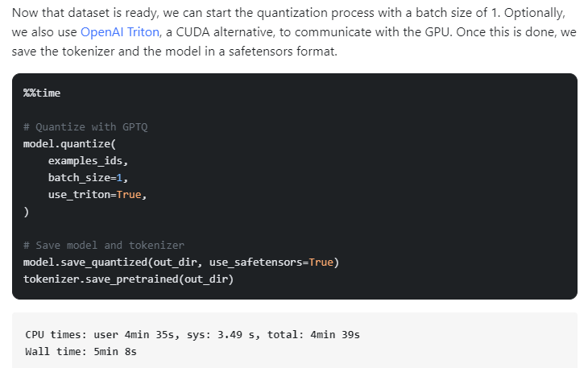The image size is (588, 368).
Task: Click the %%time magic command line
Action: pyautogui.click(x=42, y=93)
